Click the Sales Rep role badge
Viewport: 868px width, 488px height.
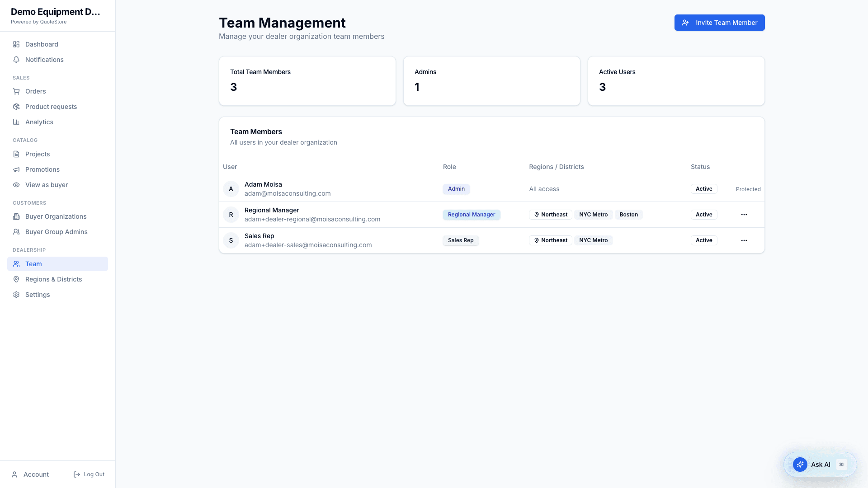pyautogui.click(x=461, y=240)
